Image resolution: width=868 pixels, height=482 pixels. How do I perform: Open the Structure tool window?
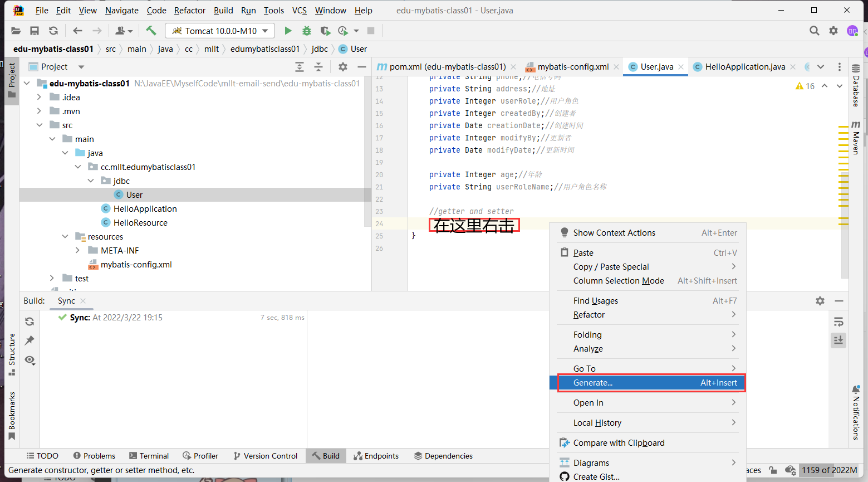[12, 354]
